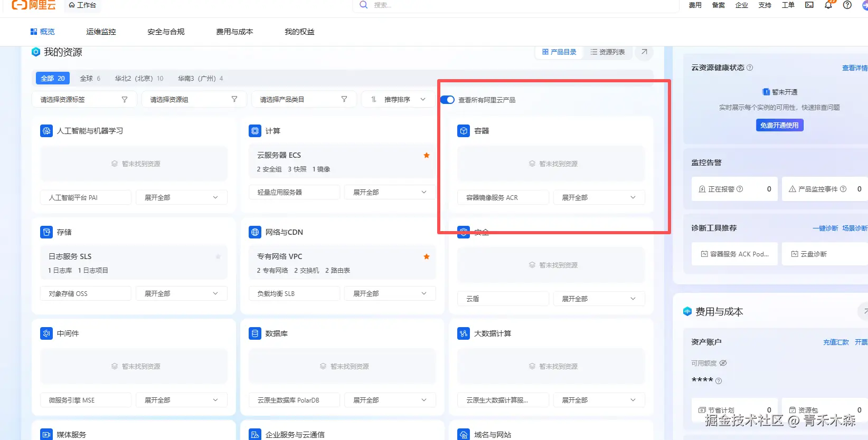Image resolution: width=868 pixels, height=440 pixels.
Task: Select the 全球 6 region filter
Action: point(90,78)
